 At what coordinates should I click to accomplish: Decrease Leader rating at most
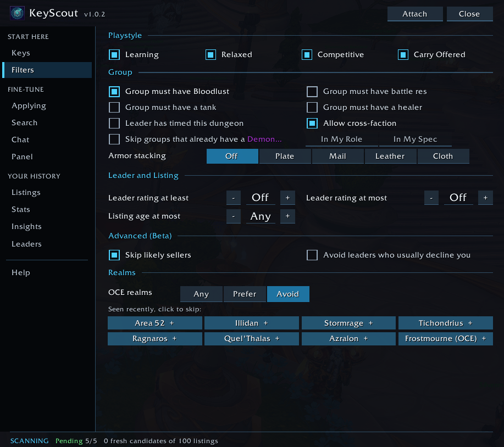431,198
